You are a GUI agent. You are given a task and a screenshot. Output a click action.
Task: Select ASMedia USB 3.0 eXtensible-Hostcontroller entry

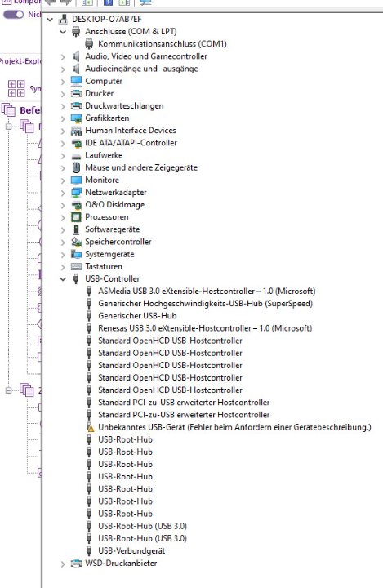(207, 292)
